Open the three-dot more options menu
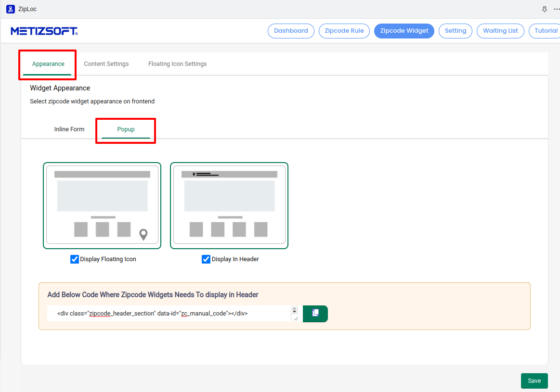 pos(556,9)
